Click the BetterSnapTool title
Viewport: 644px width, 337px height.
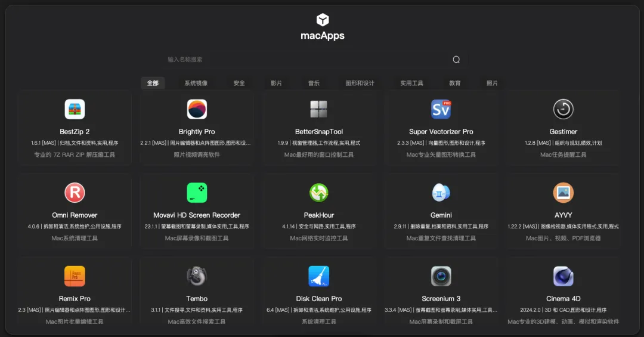[x=318, y=131]
